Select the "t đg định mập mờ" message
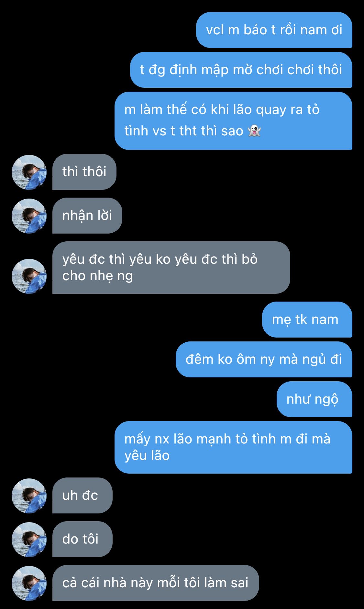This screenshot has width=364, height=609. point(241,70)
